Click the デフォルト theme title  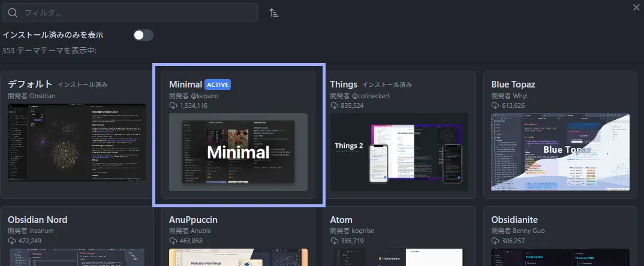tap(30, 84)
